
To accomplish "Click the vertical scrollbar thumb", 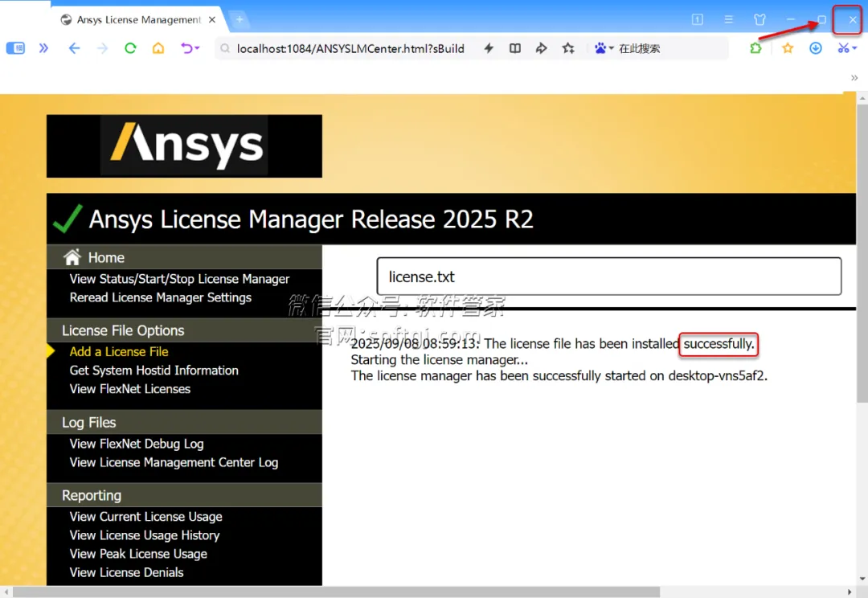I will [x=862, y=253].
